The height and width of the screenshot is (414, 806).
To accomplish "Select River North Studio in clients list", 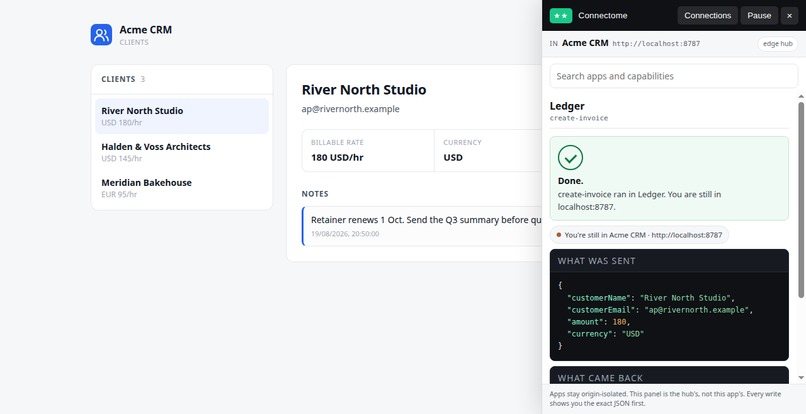I will 182,116.
